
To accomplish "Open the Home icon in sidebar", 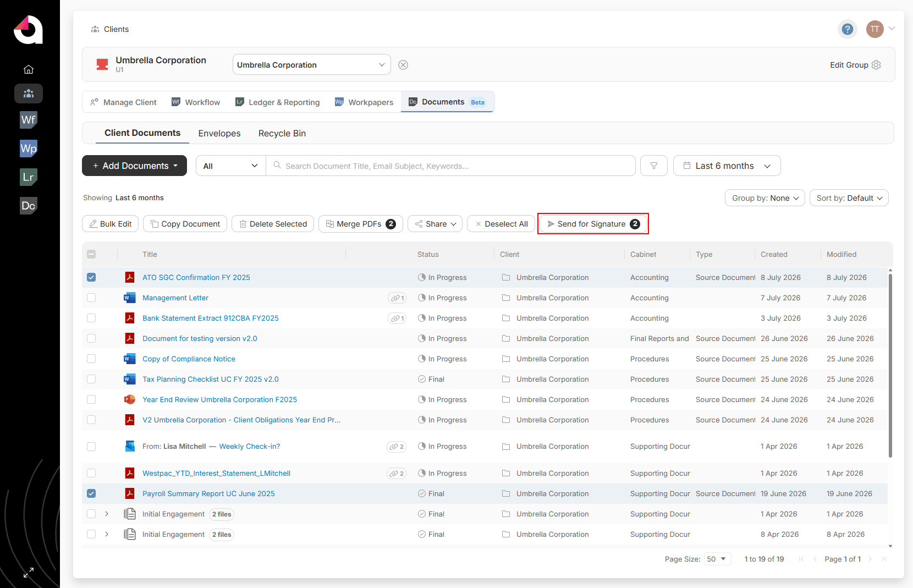I will click(29, 69).
